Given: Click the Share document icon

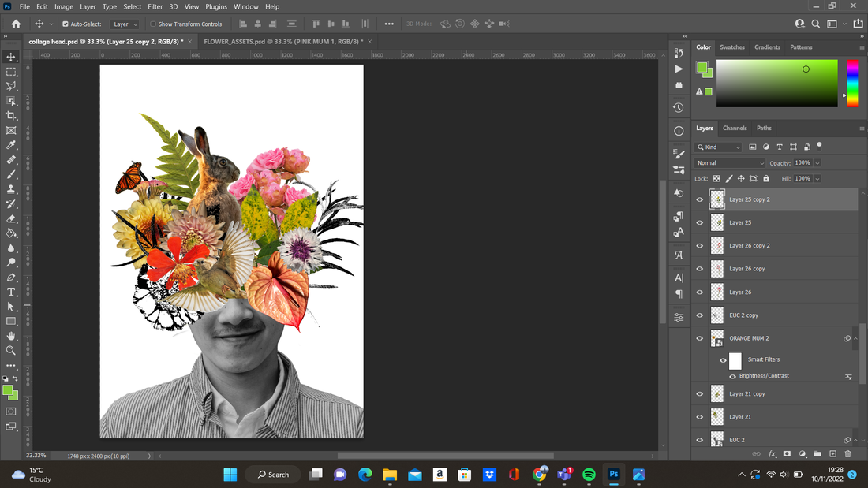Looking at the screenshot, I should click(x=858, y=24).
